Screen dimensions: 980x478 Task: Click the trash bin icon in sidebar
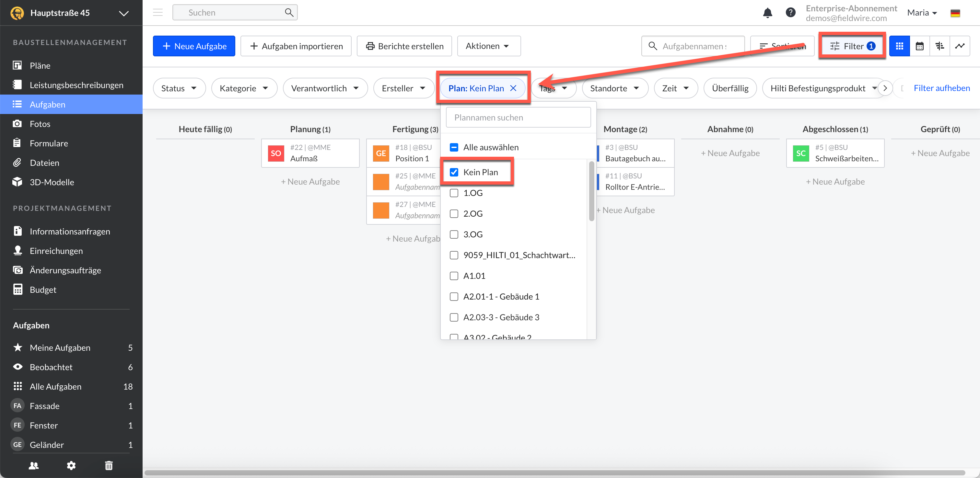pyautogui.click(x=109, y=465)
